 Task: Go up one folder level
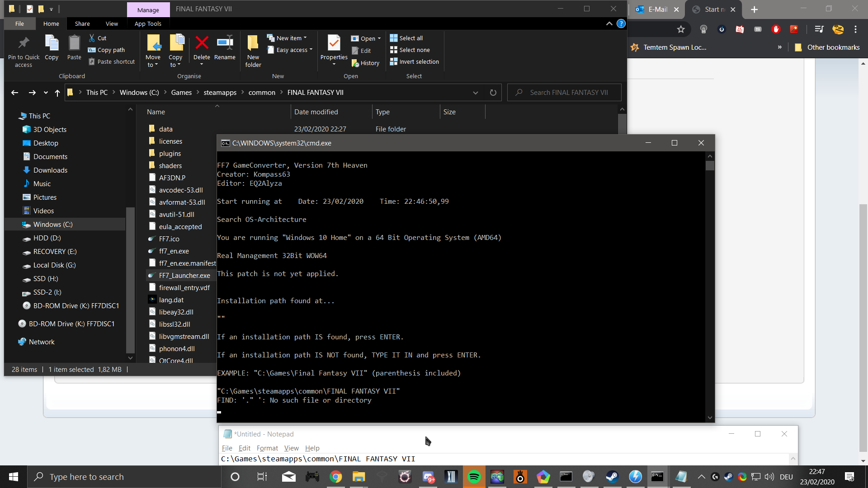[57, 93]
